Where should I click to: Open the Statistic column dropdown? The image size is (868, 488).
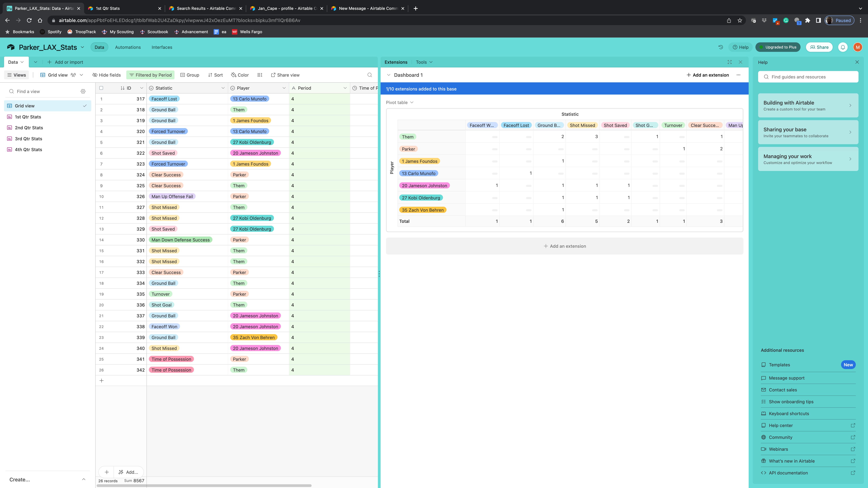(x=223, y=88)
